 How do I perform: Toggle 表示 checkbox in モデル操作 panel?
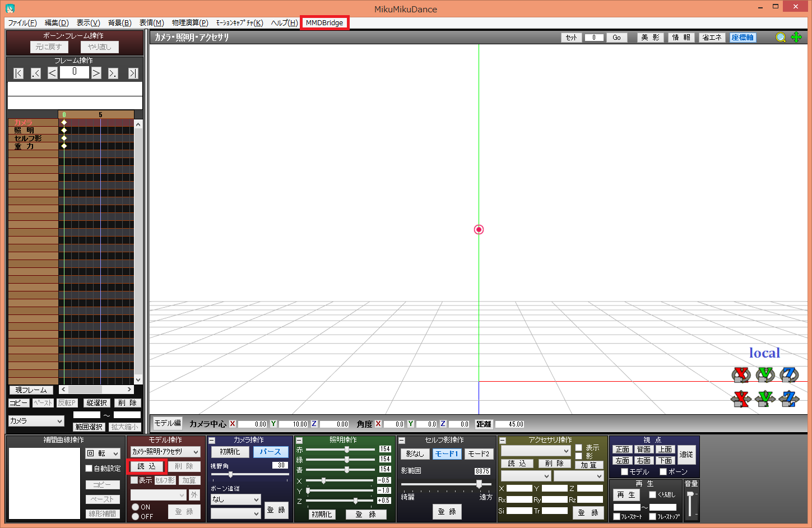(134, 480)
